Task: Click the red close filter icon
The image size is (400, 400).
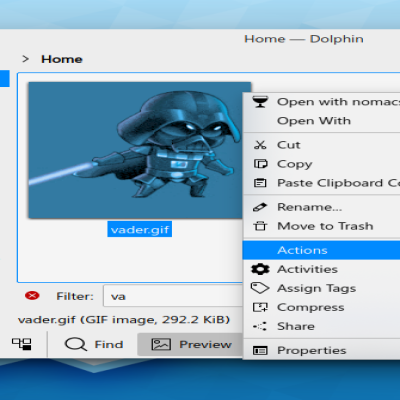Action: click(x=32, y=296)
